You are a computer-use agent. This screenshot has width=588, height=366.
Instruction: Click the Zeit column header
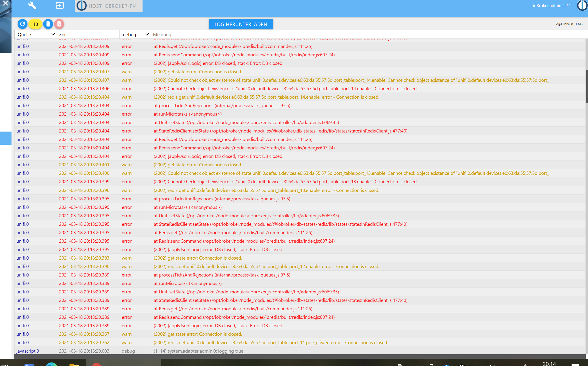coord(88,34)
